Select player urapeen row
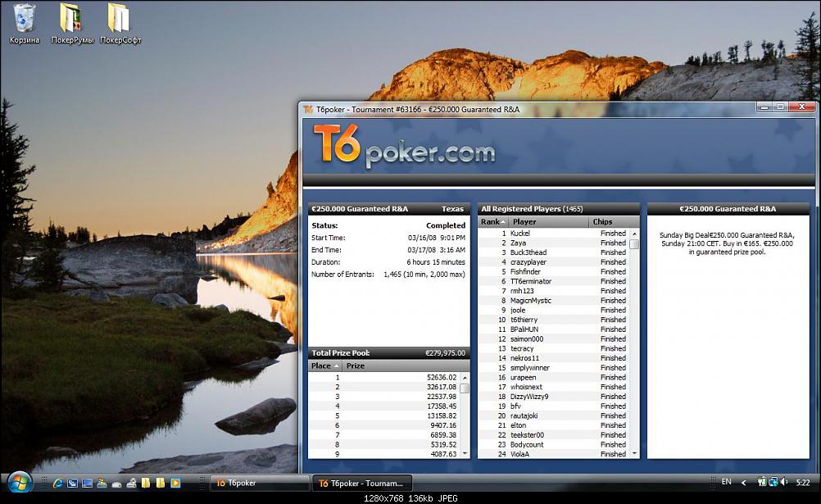 pos(554,377)
